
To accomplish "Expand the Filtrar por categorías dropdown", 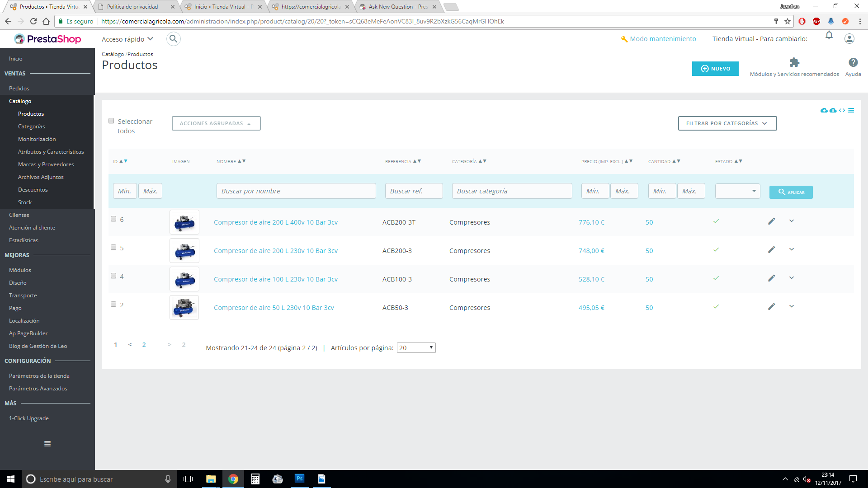I will (x=727, y=123).
